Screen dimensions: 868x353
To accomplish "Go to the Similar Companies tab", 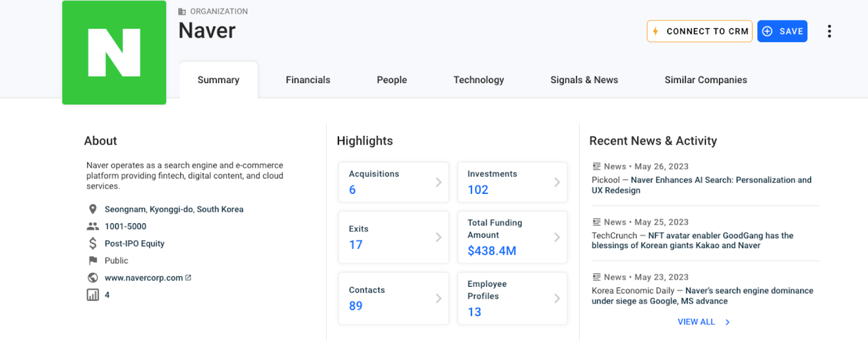I will coord(705,80).
